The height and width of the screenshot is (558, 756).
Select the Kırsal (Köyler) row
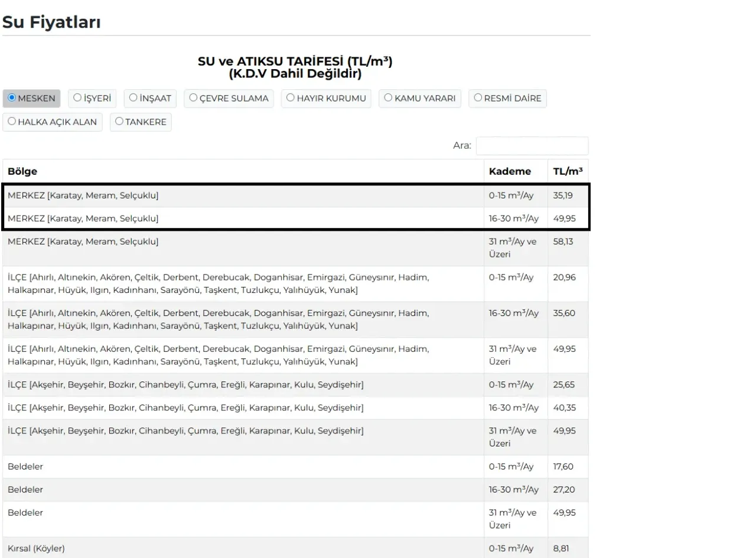tap(242, 549)
